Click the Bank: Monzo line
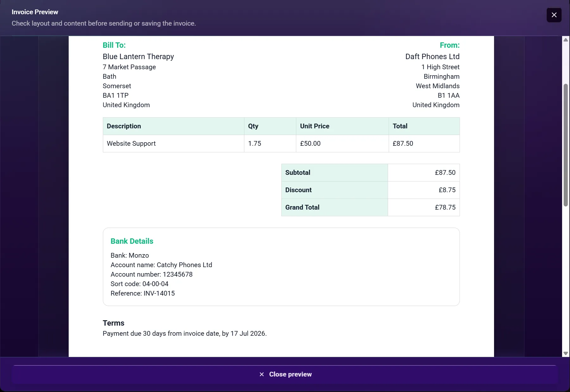 130,255
